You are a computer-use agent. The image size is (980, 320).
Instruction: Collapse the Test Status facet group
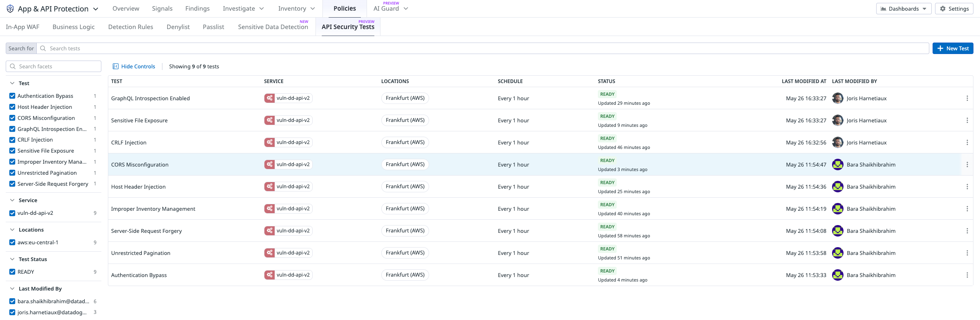(x=12, y=259)
